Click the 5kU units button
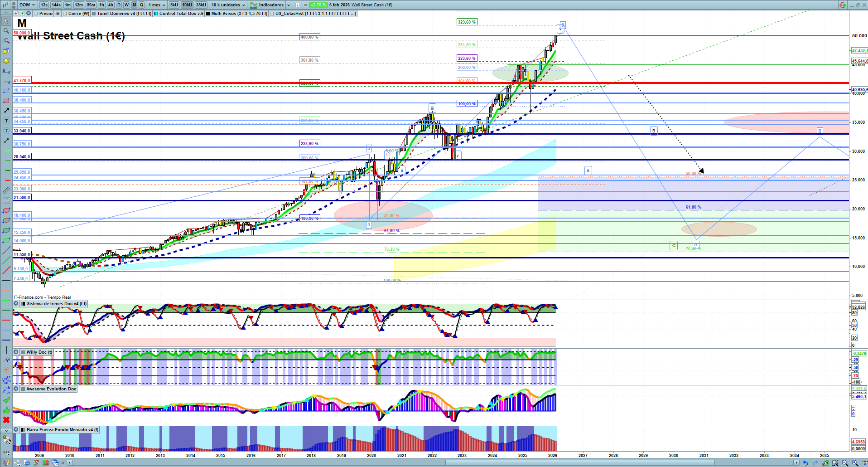868x467 pixels. click(174, 5)
